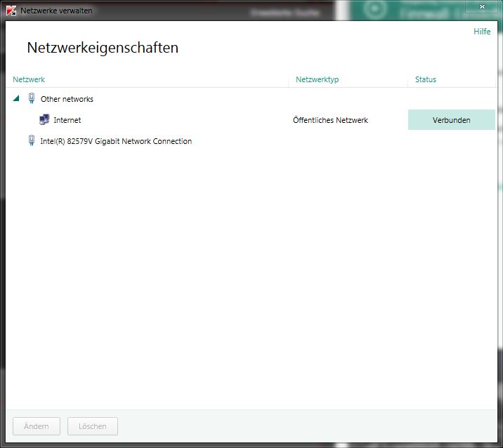Click the Internet network computers icon
The width and height of the screenshot is (503, 448).
pos(44,119)
